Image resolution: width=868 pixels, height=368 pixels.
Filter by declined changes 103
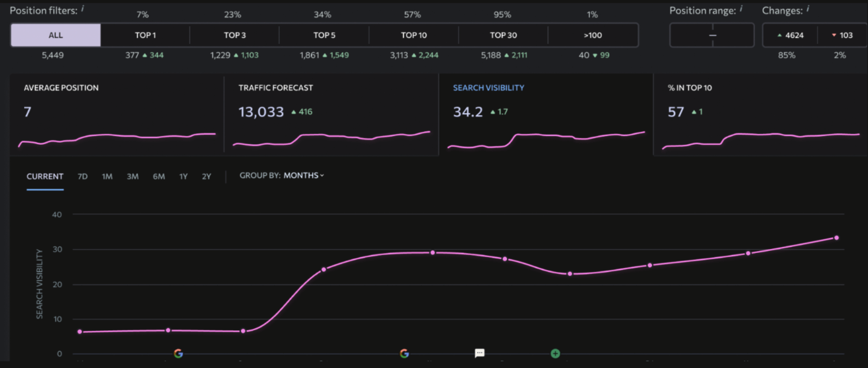pyautogui.click(x=842, y=35)
